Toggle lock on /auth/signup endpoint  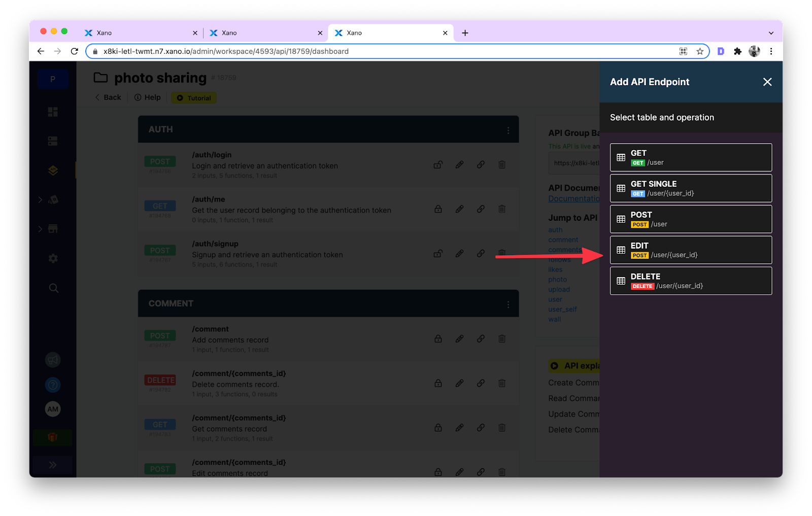tap(438, 253)
